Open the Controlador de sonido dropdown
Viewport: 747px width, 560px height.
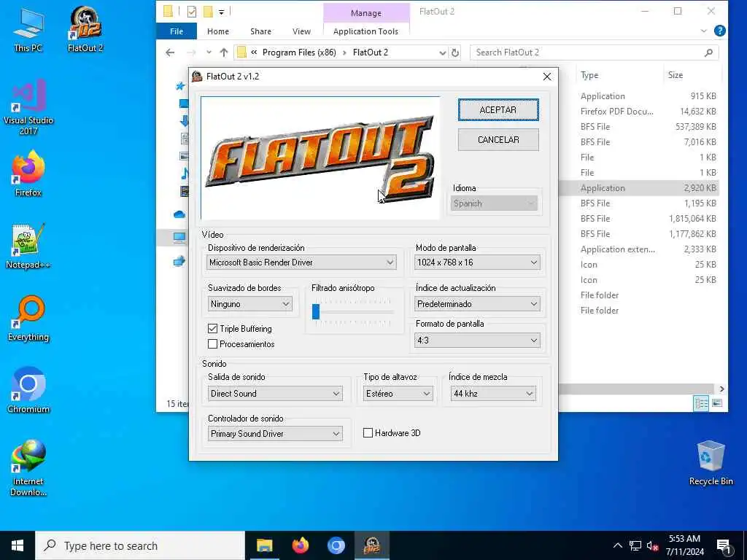(x=275, y=433)
